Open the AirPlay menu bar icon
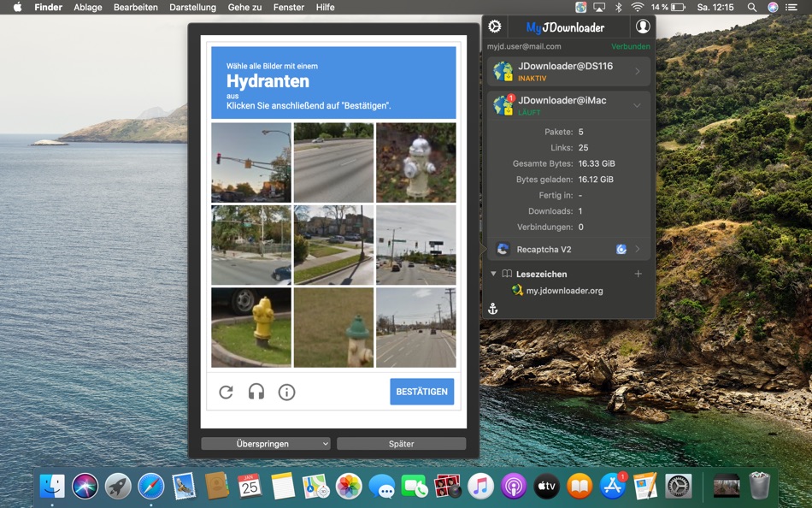This screenshot has height=508, width=812. click(599, 7)
